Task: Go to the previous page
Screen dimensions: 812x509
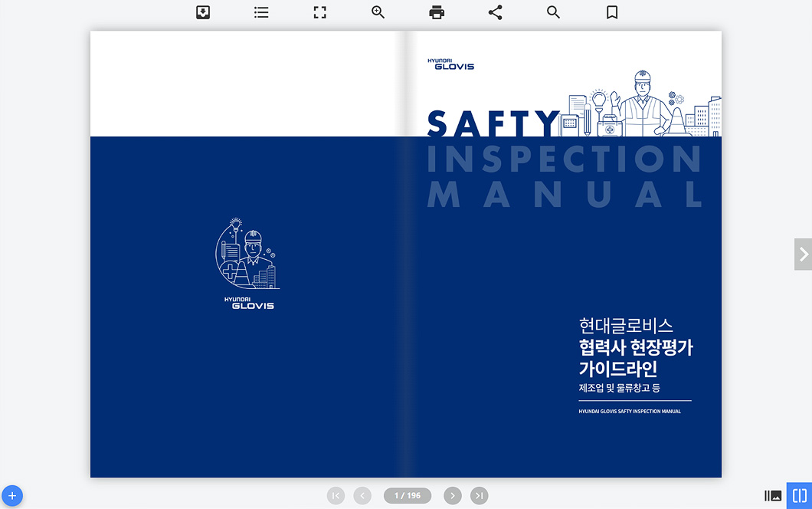Action: [x=362, y=496]
